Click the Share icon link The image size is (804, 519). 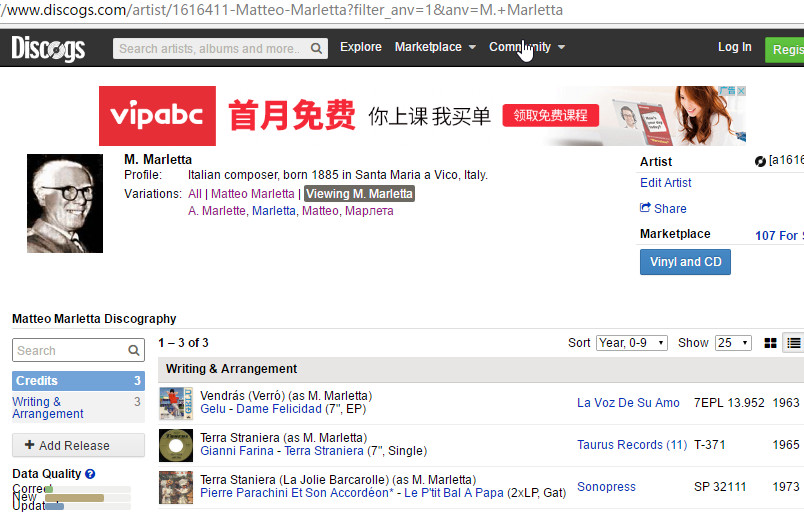click(663, 208)
